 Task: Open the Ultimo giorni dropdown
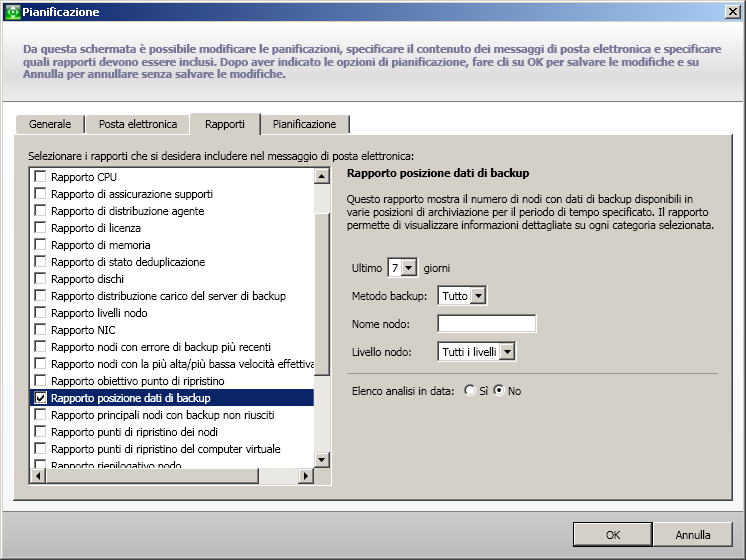point(409,268)
